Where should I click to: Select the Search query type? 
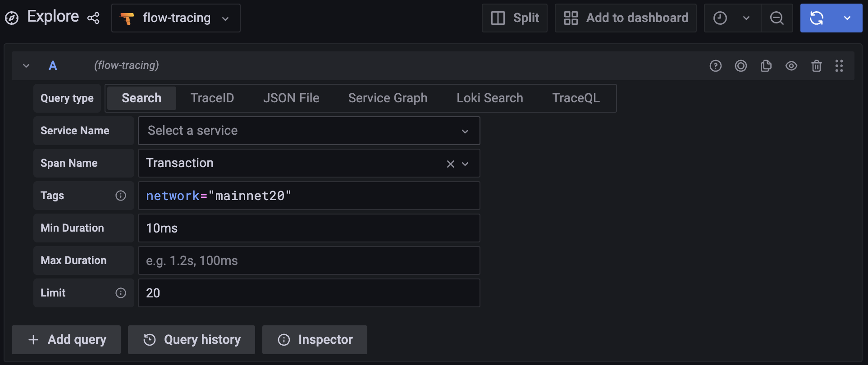coord(142,98)
